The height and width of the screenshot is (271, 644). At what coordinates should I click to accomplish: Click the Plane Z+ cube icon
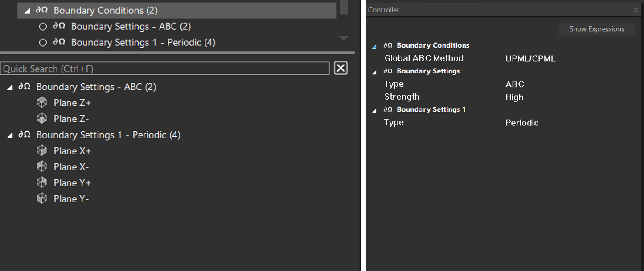[42, 103]
